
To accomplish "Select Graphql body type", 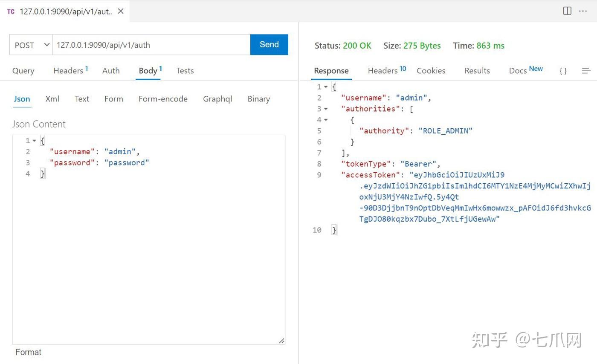I will [217, 99].
